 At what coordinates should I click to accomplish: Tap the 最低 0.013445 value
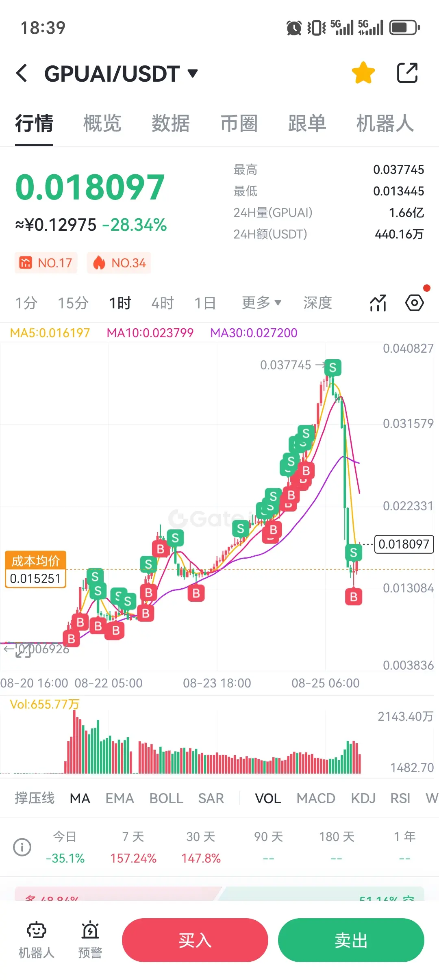pos(399,191)
